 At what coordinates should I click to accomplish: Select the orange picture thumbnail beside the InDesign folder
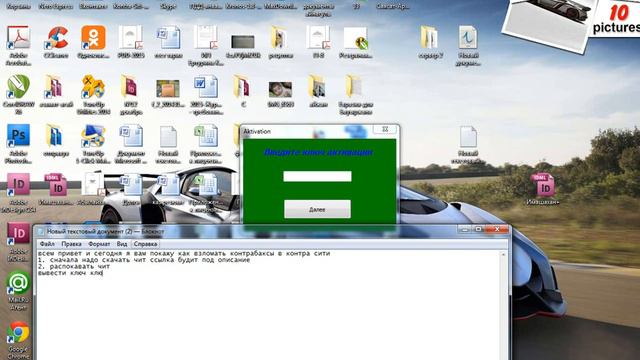coord(168,89)
